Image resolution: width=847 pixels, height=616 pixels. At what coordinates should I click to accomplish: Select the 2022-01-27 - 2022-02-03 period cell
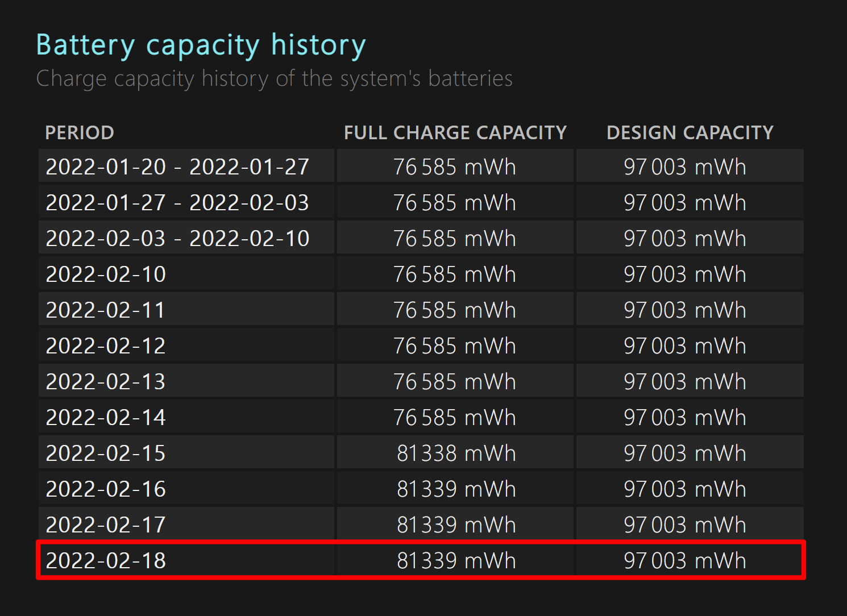[186, 202]
